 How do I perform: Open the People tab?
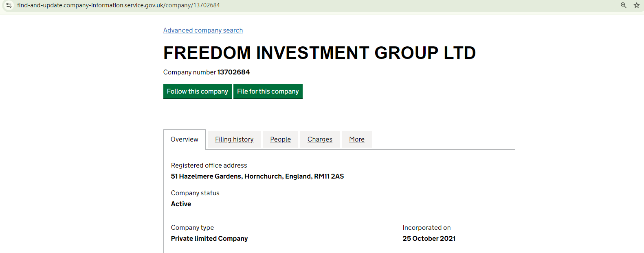coord(280,140)
